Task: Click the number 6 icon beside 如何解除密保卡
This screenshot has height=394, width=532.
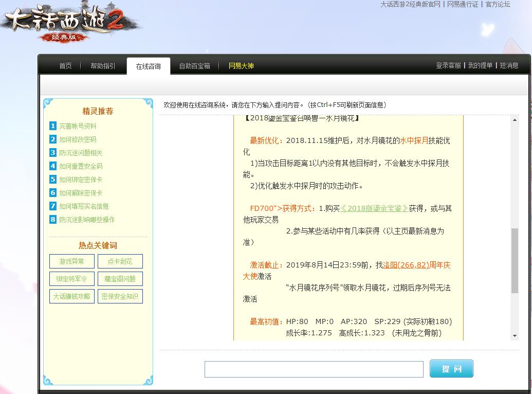Action: click(53, 192)
